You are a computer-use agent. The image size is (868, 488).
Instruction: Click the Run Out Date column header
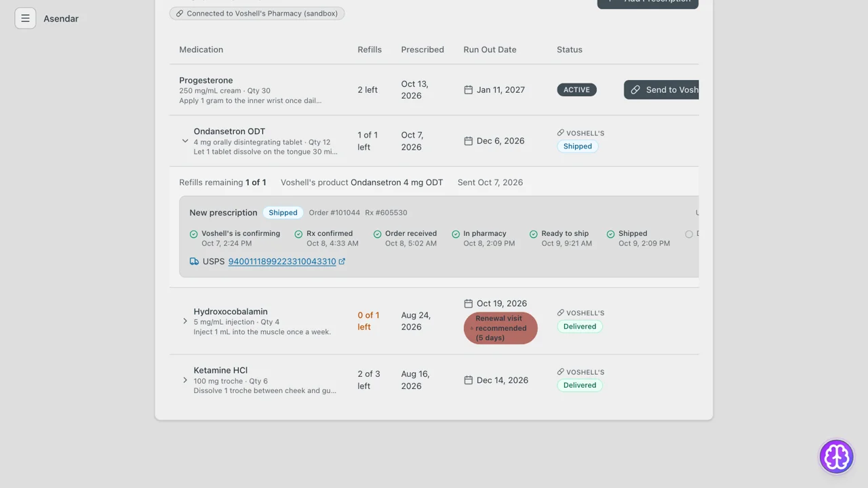point(490,49)
